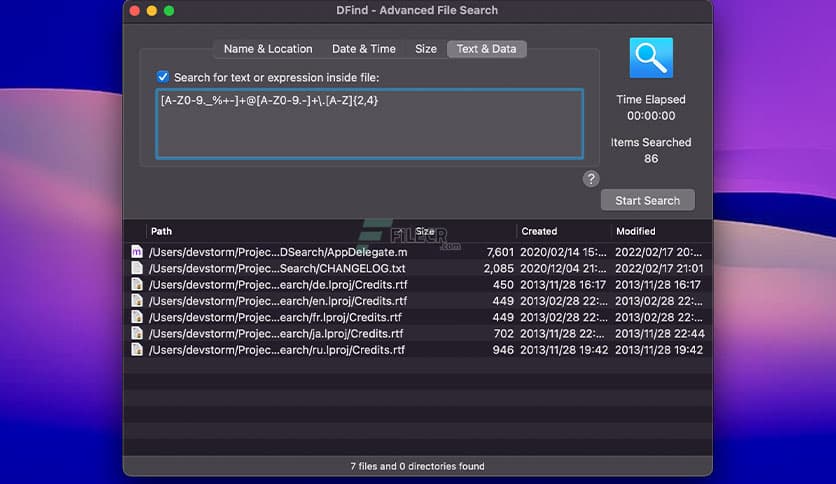Open help with the question mark button
This screenshot has height=484, width=836.
click(x=591, y=179)
